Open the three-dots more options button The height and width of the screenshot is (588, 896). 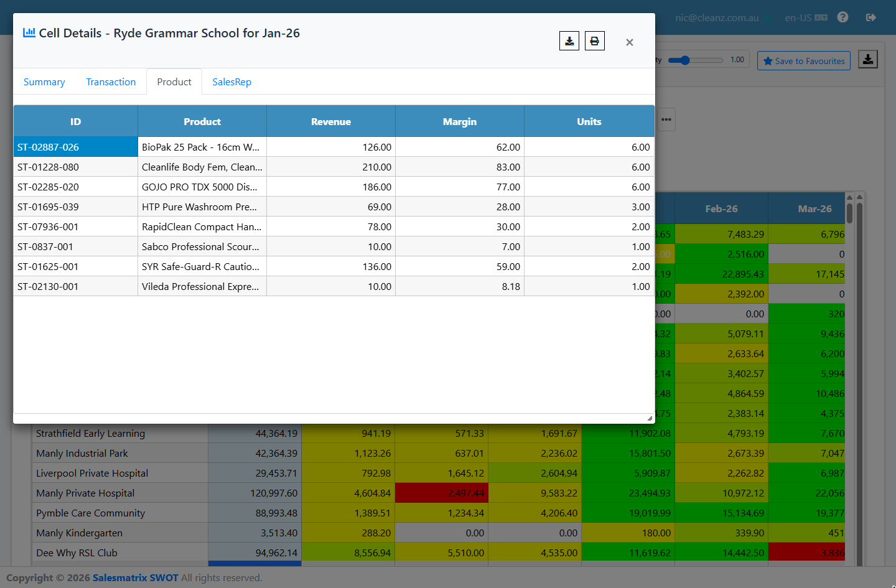point(666,119)
